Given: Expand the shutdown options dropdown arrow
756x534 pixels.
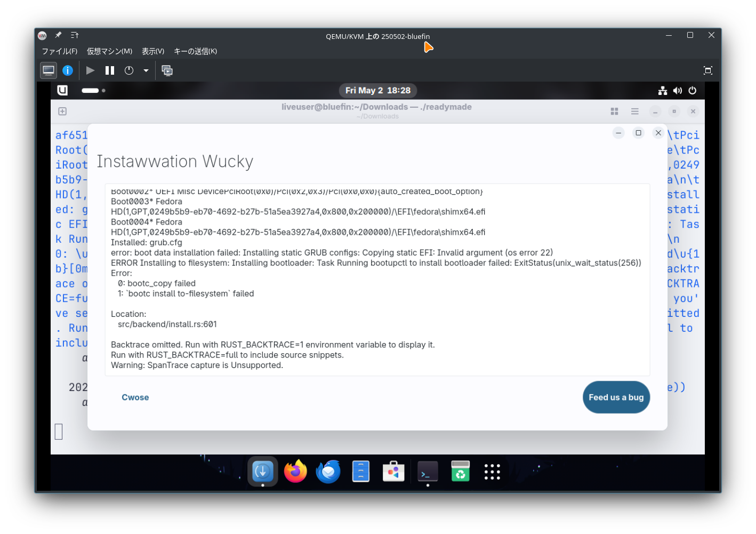Looking at the screenshot, I should click(146, 70).
